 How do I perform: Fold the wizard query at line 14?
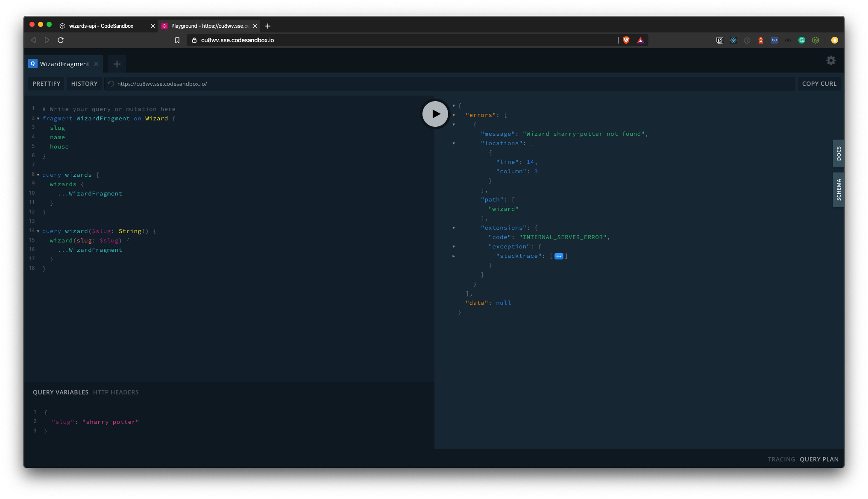pyautogui.click(x=38, y=231)
